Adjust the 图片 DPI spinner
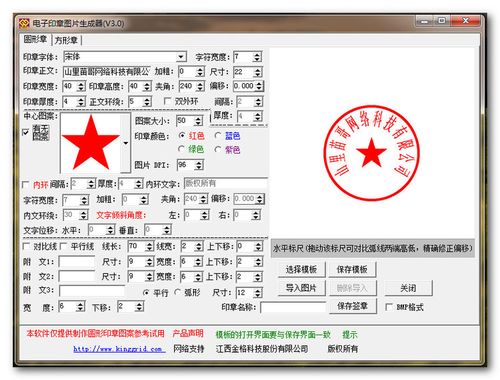Viewport: 500px width, 380px height. 199,165
